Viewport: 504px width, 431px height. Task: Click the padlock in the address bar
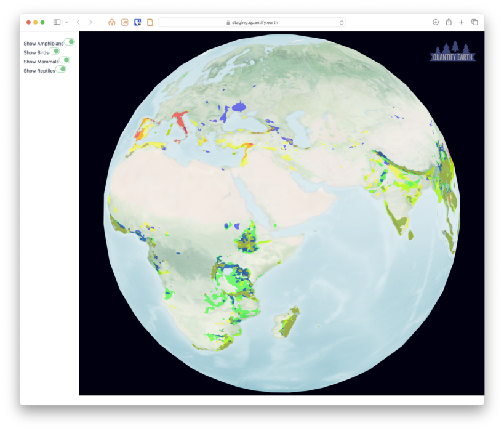pos(228,22)
